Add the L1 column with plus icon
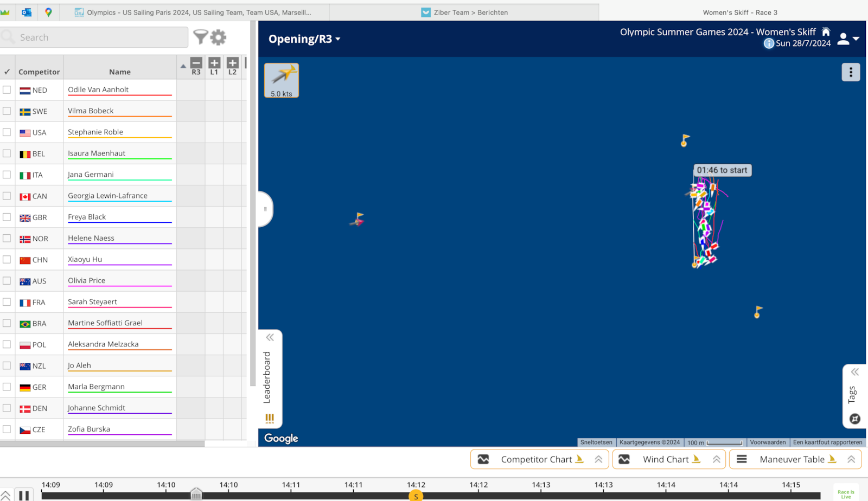This screenshot has height=501, width=868. (x=214, y=63)
